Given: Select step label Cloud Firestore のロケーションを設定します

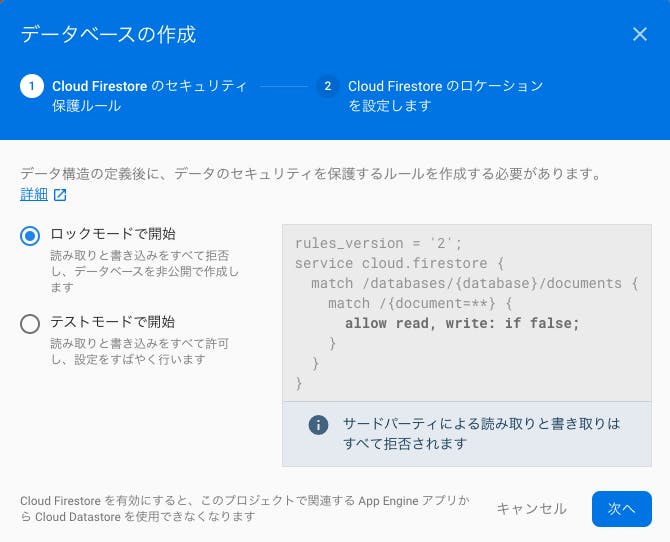Looking at the screenshot, I should pos(445,96).
